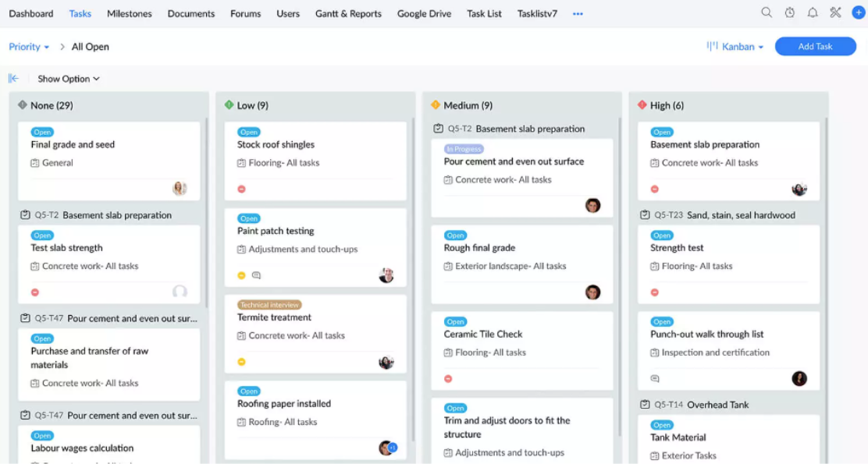Click In Progress status tag on Pour cement
The width and height of the screenshot is (868, 464).
coord(464,149)
